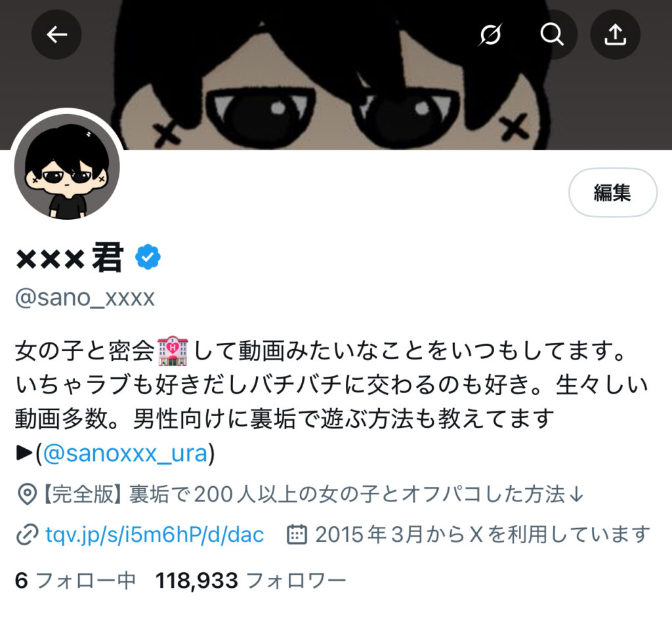This screenshot has height=622, width=672.
Task: View the 118,933 フォロワー followers list
Action: 251,581
